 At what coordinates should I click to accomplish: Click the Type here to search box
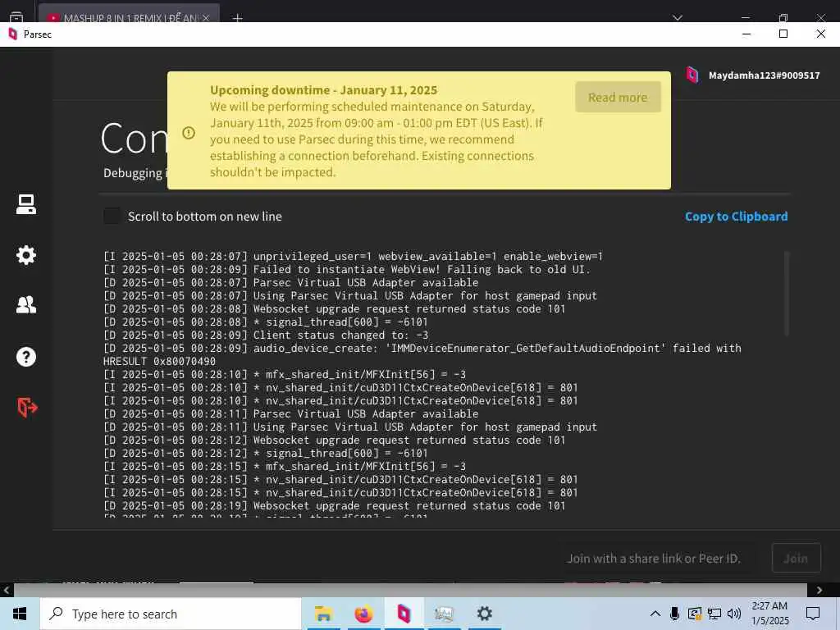[x=171, y=614]
